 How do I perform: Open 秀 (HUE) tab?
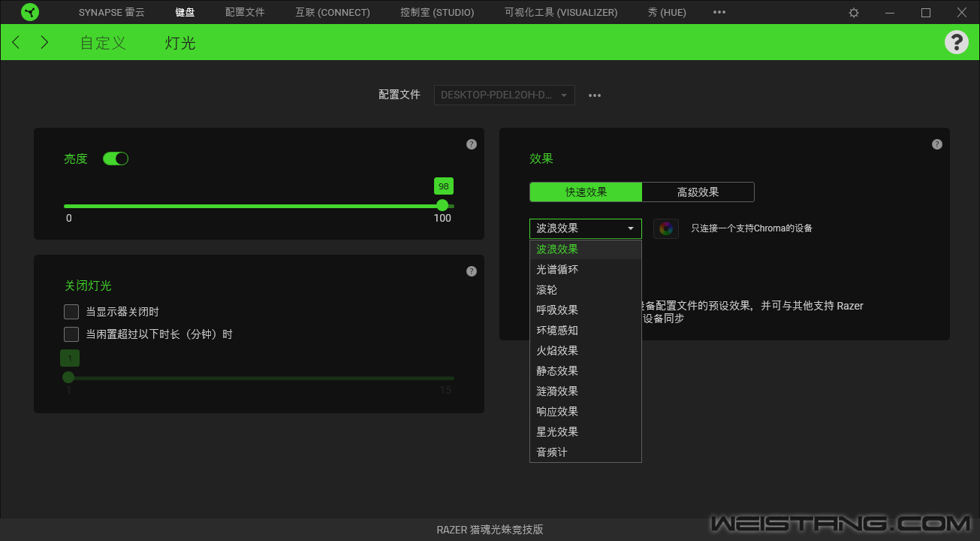pos(667,13)
